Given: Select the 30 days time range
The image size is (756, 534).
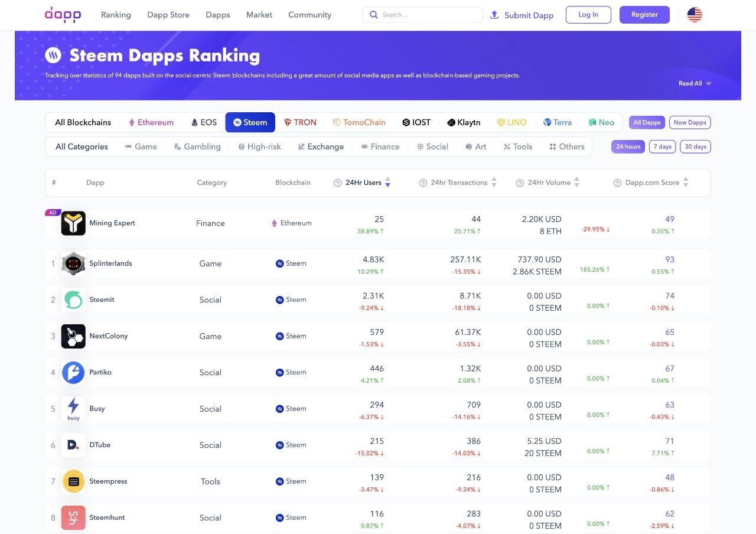Looking at the screenshot, I should [x=695, y=146].
